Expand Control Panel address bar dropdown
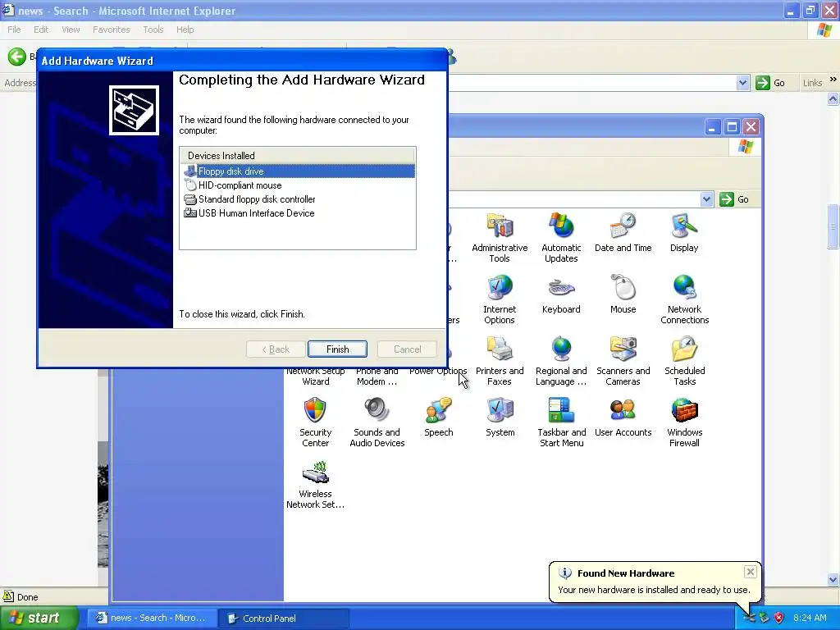The height and width of the screenshot is (630, 840). (x=706, y=199)
